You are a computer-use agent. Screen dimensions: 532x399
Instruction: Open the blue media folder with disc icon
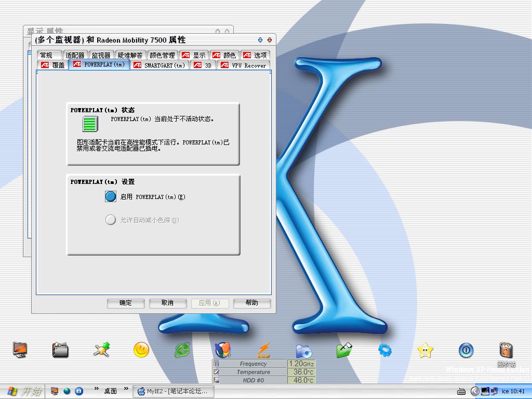click(x=304, y=351)
